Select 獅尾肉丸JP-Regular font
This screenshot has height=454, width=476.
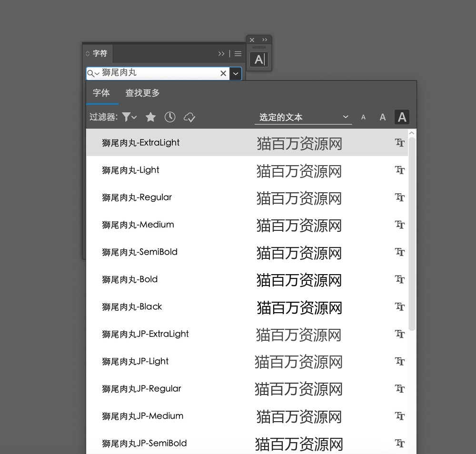tap(247, 388)
